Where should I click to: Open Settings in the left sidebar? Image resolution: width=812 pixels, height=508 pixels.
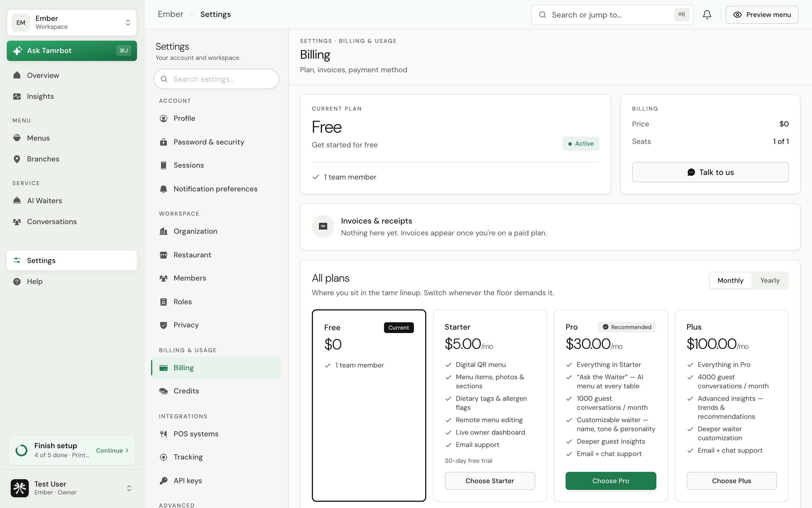pyautogui.click(x=72, y=260)
